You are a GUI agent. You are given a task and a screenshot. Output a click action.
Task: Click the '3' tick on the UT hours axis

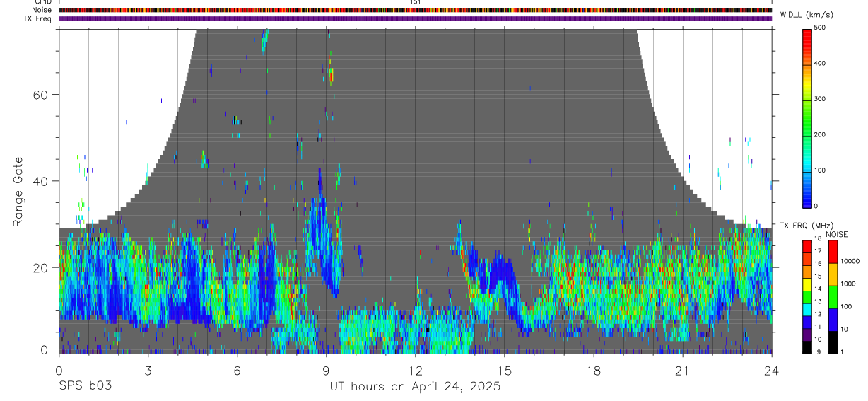148,371
